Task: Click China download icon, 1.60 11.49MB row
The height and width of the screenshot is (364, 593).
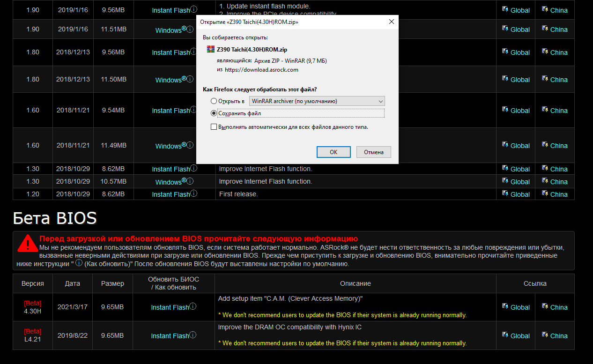Action: click(x=545, y=145)
